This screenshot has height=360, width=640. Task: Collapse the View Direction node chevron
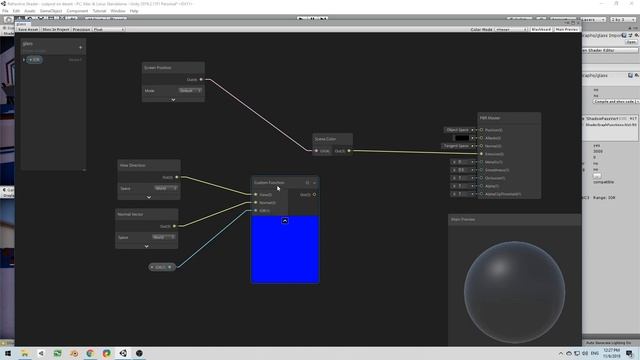coord(149,197)
